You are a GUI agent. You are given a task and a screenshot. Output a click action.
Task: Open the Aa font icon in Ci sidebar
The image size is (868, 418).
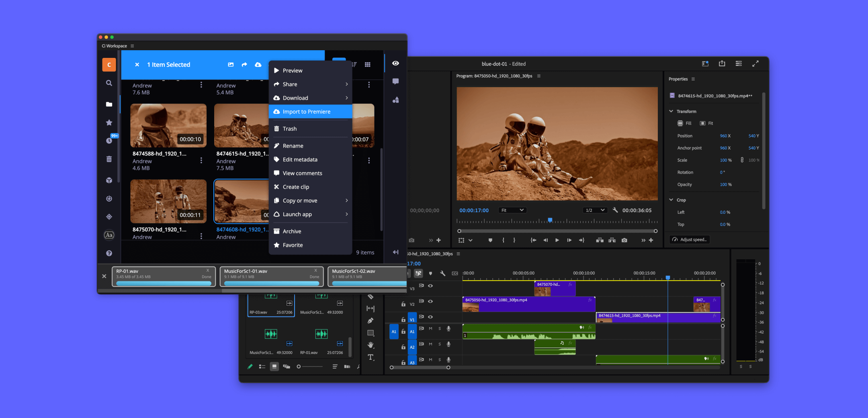click(x=109, y=235)
